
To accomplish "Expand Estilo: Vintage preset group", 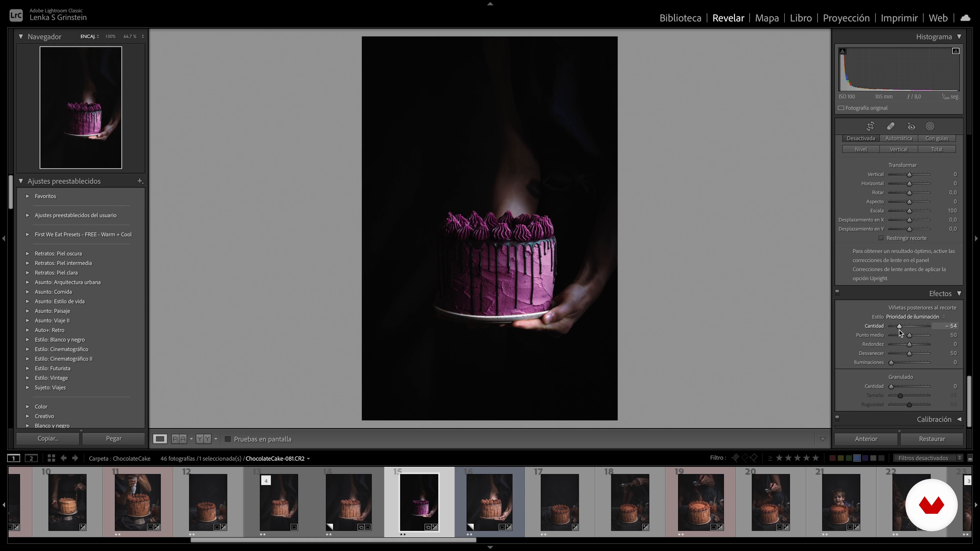I will tap(27, 378).
